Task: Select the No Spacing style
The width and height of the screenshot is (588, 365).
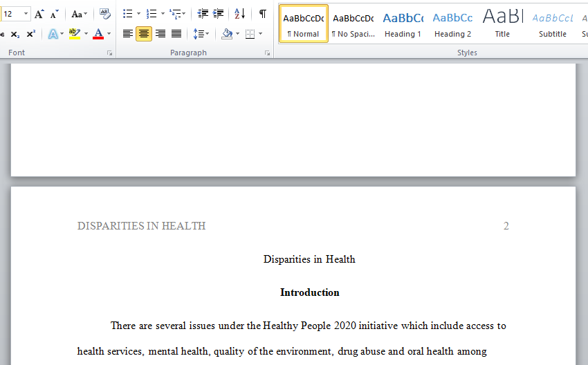Action: pyautogui.click(x=353, y=24)
